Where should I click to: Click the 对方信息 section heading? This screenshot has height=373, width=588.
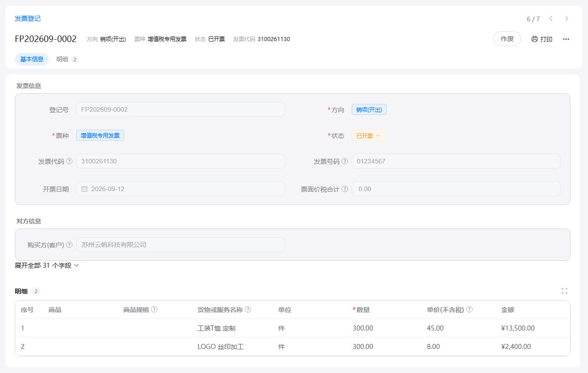pos(29,221)
